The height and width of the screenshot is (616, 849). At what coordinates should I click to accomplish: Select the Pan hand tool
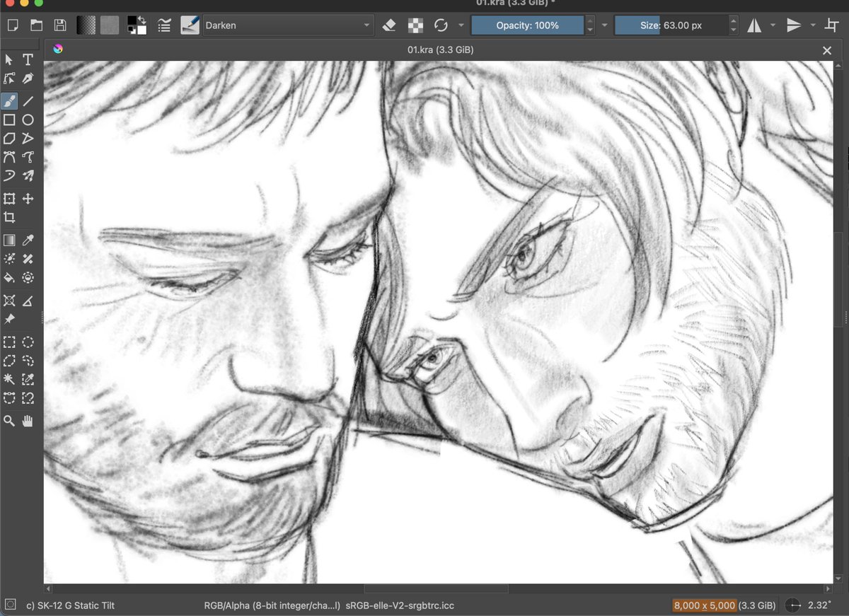click(28, 421)
